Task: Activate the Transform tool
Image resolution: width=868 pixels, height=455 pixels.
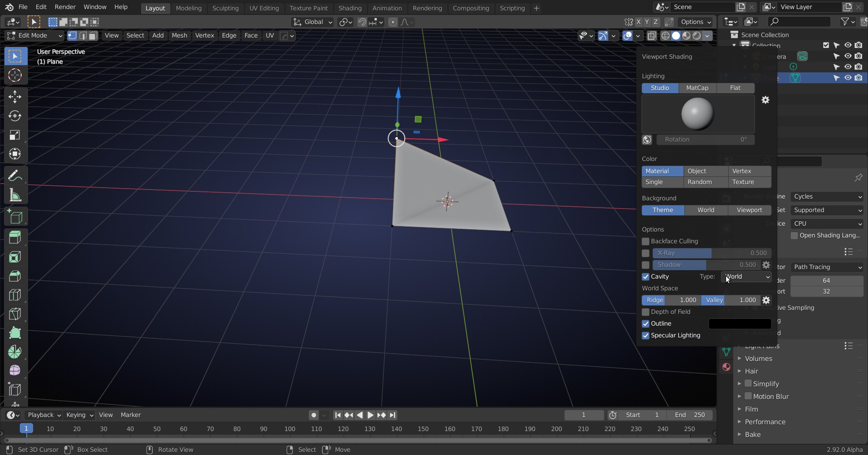Action: tap(15, 154)
